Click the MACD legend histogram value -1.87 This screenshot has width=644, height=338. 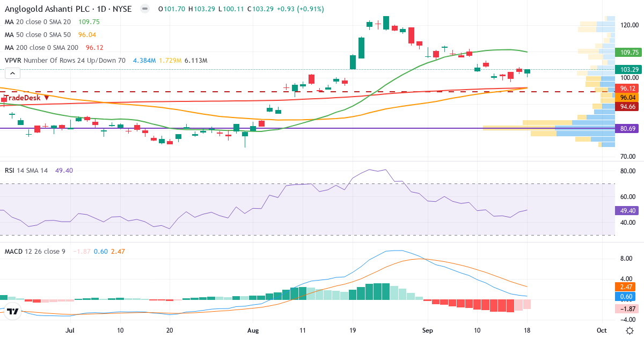(82, 251)
